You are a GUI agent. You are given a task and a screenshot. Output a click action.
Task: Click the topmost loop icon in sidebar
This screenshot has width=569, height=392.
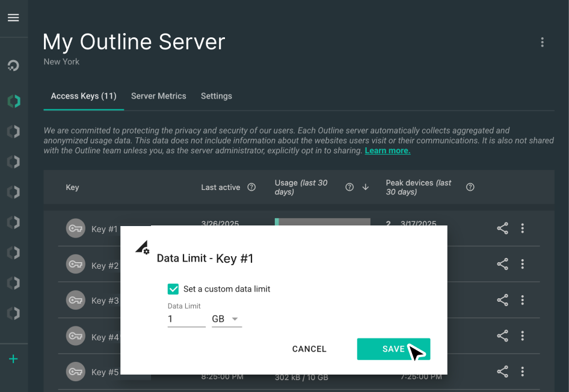pyautogui.click(x=13, y=65)
